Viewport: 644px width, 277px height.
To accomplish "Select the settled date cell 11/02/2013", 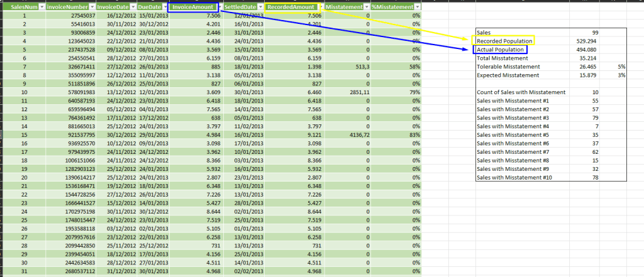I will pos(243,126).
